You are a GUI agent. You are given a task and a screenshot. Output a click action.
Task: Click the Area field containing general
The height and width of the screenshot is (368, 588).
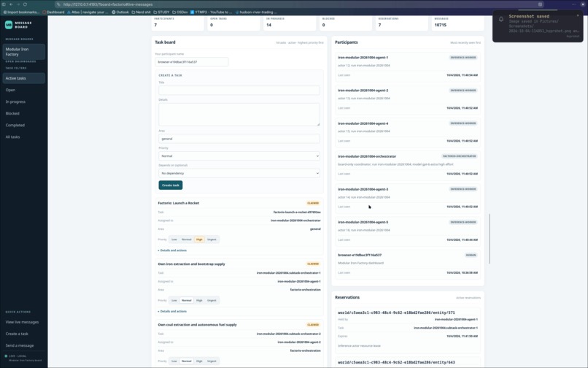coord(239,139)
